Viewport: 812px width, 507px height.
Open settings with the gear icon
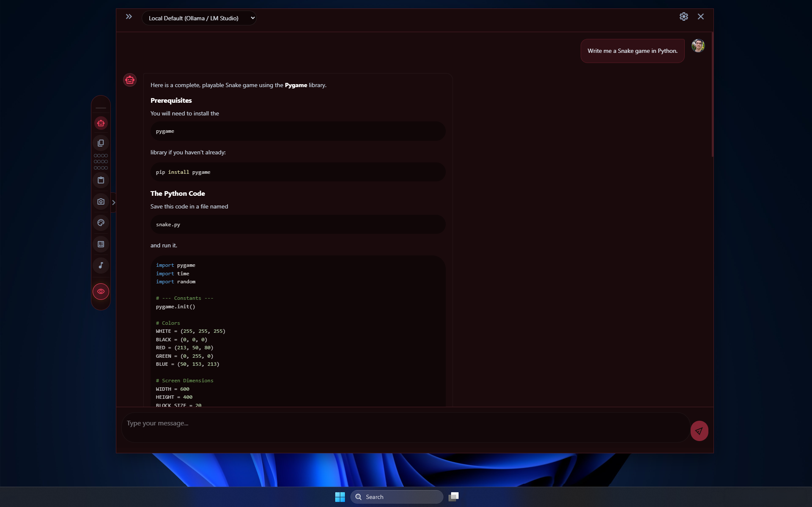click(684, 16)
